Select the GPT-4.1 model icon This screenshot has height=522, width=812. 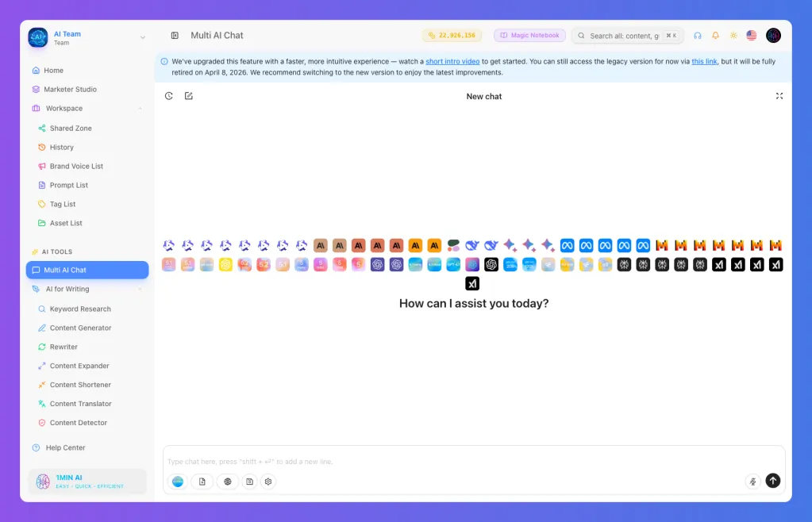tap(453, 264)
